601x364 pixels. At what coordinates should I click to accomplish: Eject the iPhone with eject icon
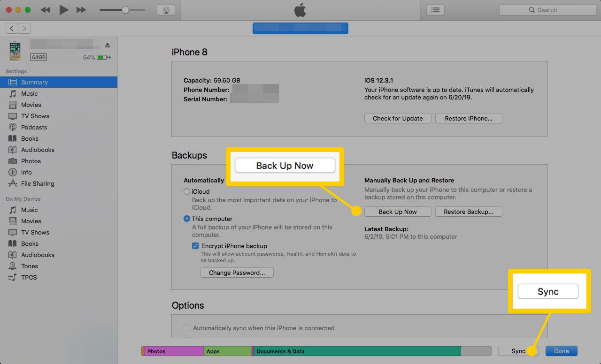pos(108,45)
